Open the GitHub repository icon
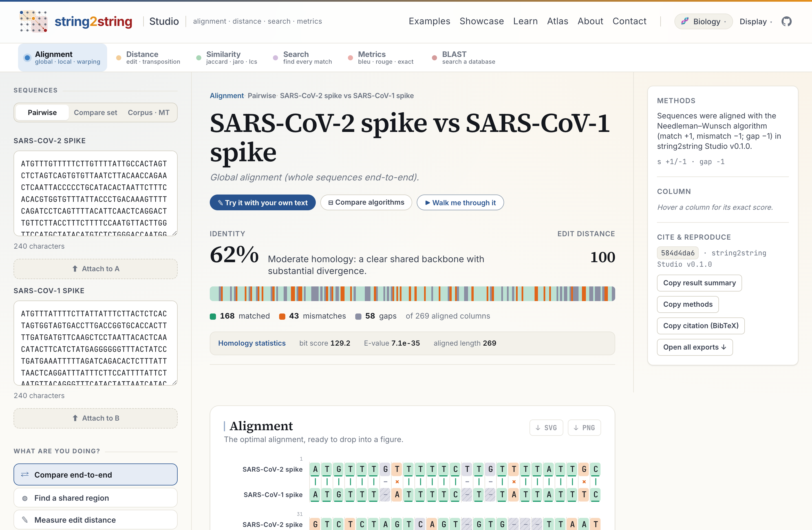812x530 pixels. pos(786,21)
